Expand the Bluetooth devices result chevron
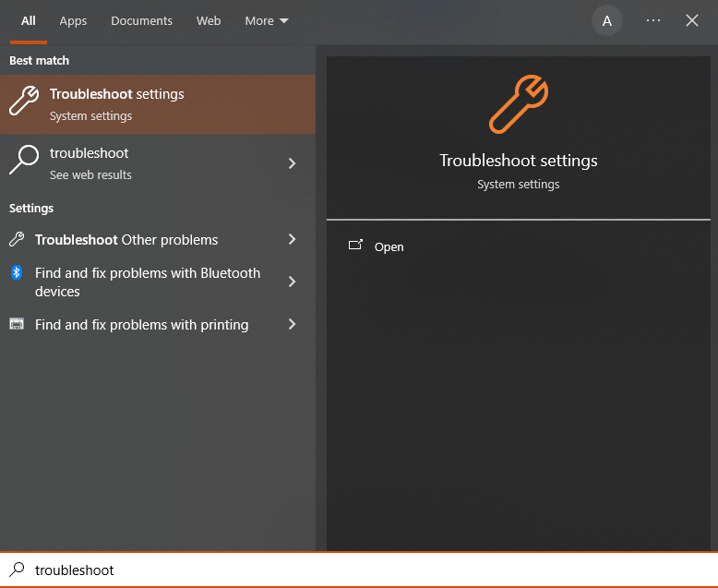The height and width of the screenshot is (588, 718). 293,282
